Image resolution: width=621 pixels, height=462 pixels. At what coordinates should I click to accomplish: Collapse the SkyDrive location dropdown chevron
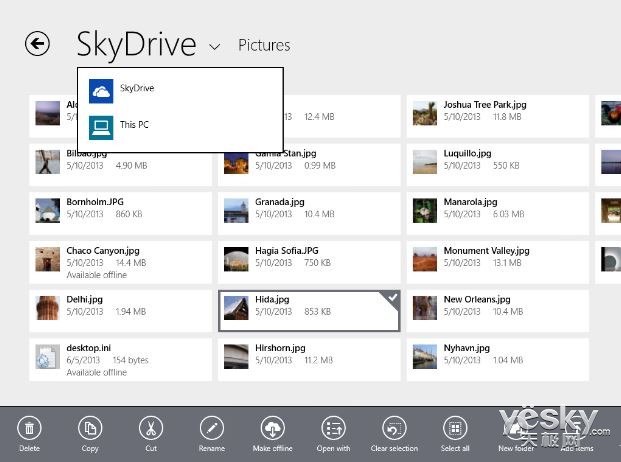214,47
